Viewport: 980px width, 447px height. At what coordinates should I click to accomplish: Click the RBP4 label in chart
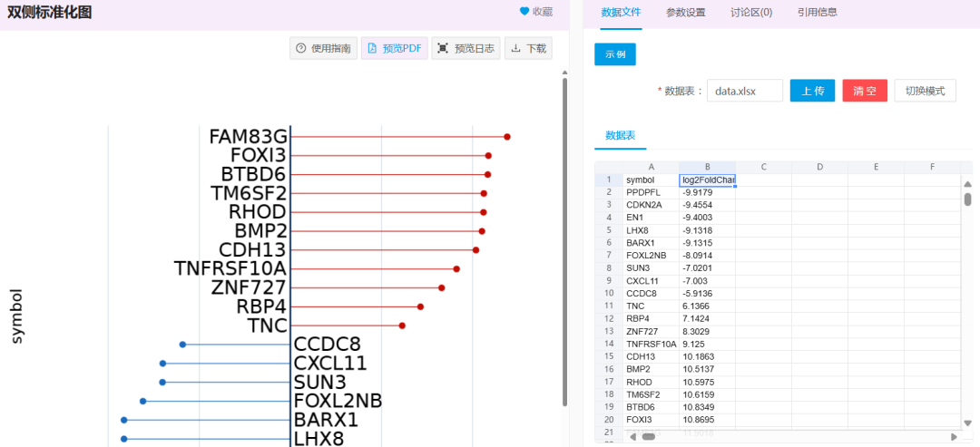pos(261,306)
